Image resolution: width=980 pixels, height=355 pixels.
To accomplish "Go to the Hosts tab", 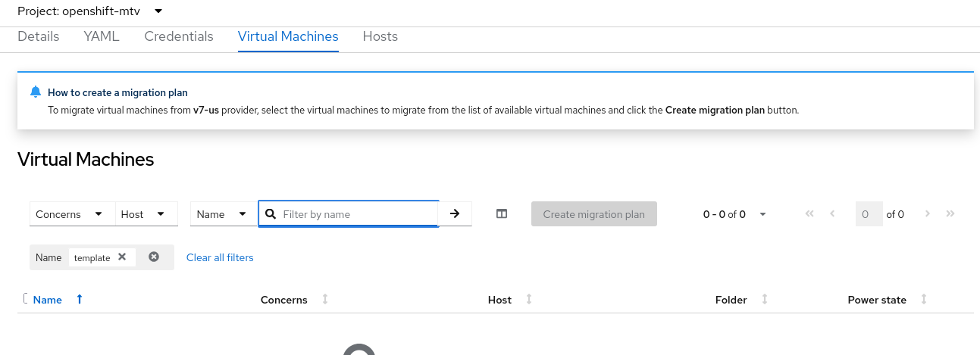I will (x=380, y=36).
